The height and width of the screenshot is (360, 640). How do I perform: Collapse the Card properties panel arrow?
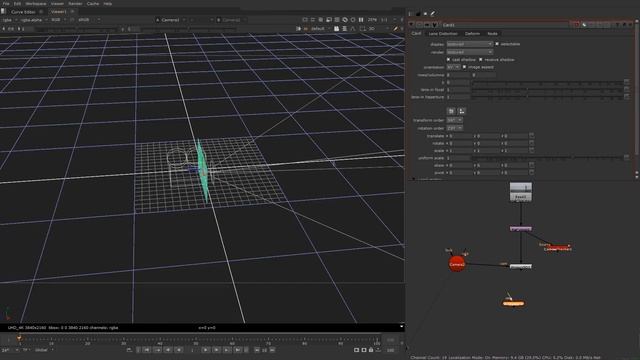click(x=411, y=25)
